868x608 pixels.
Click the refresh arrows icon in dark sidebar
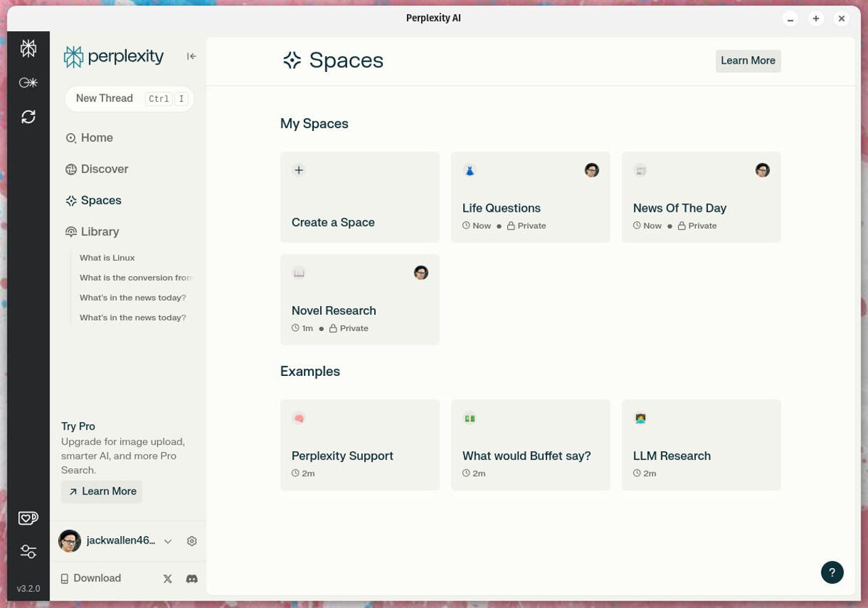28,117
